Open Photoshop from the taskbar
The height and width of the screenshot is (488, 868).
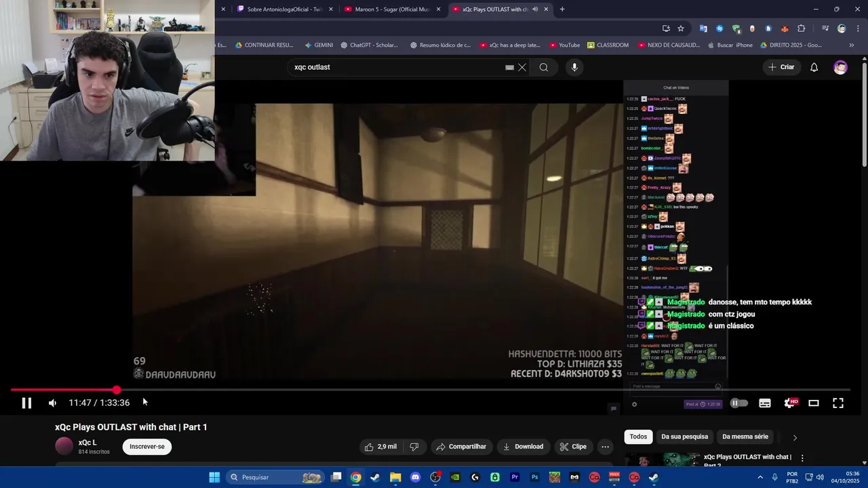point(534,477)
